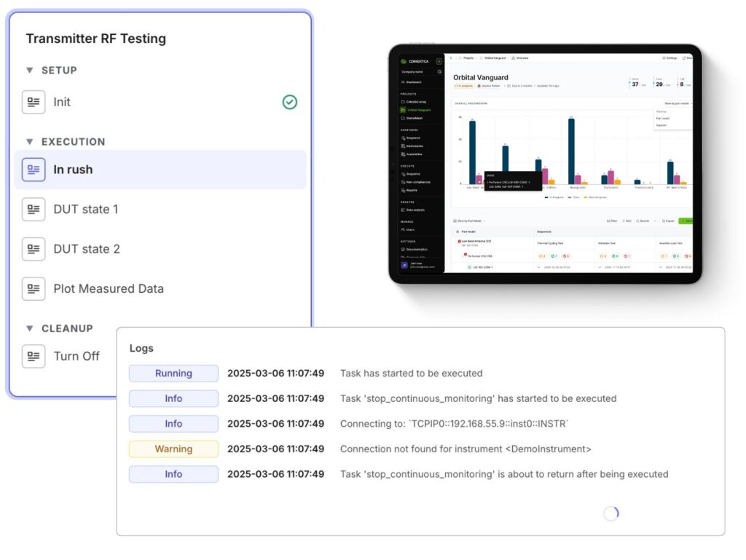The image size is (746, 560).
Task: Click the DUT state 2 step icon
Action: [x=34, y=249]
